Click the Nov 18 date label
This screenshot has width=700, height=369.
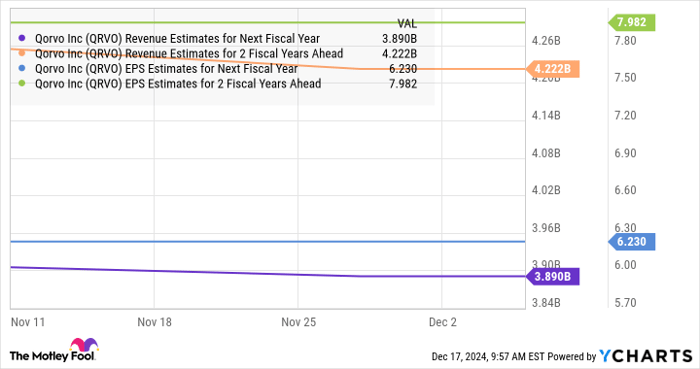tap(154, 322)
